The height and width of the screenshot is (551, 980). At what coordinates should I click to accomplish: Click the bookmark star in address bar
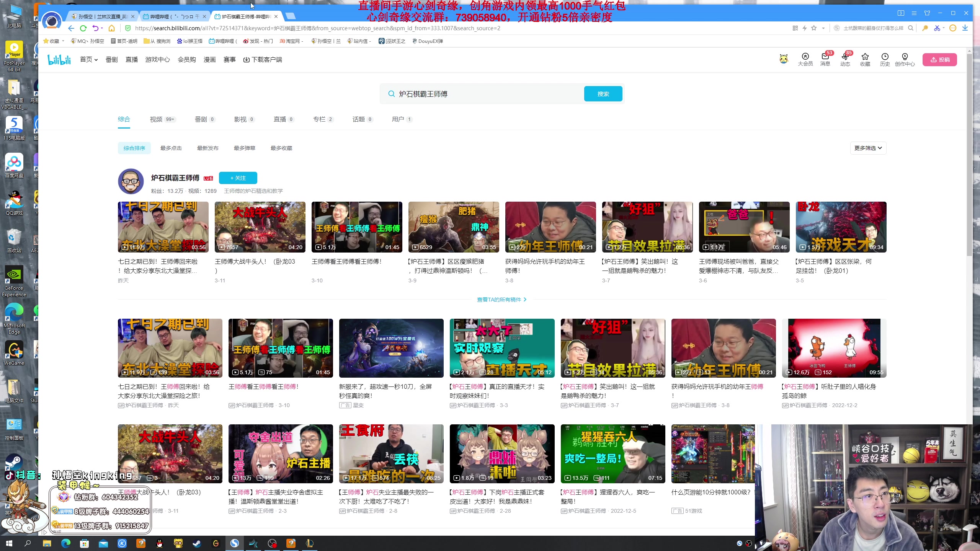point(814,28)
